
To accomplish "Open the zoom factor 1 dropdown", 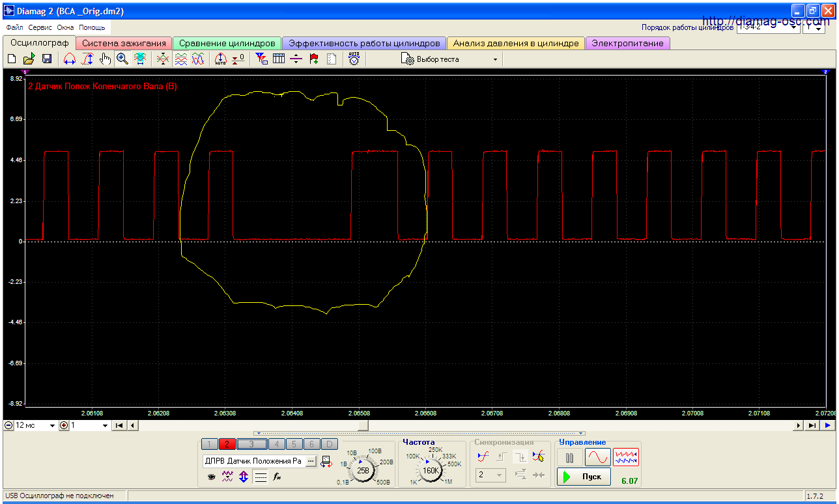I will (90, 426).
